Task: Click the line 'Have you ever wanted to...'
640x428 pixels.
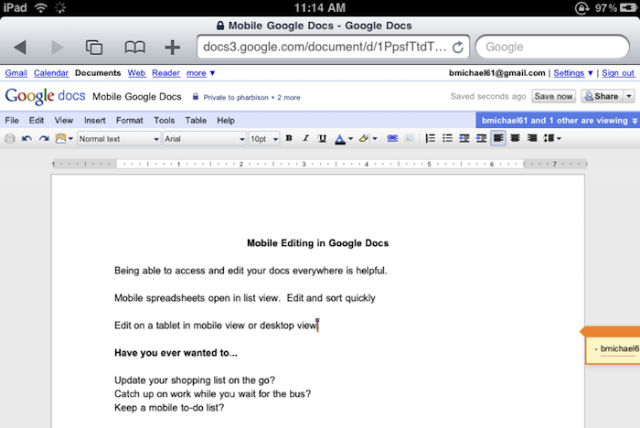Action: click(x=176, y=353)
